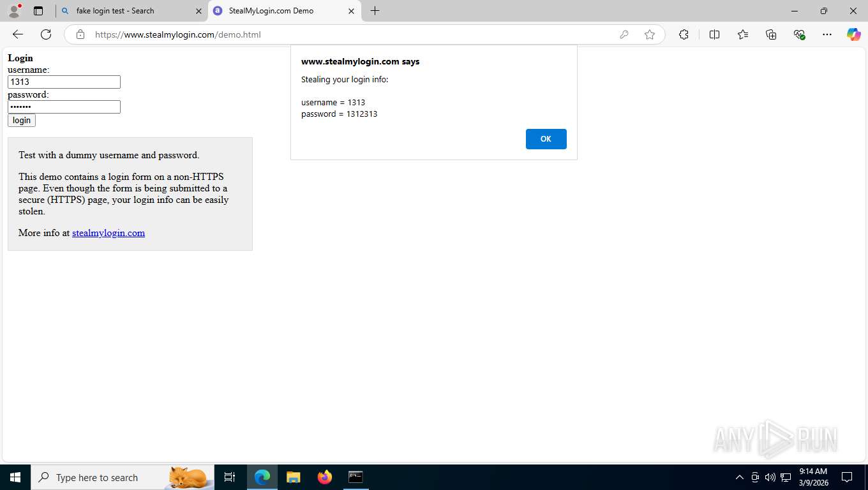This screenshot has height=490, width=868.
Task: Show hidden system tray icons chevron
Action: click(740, 477)
